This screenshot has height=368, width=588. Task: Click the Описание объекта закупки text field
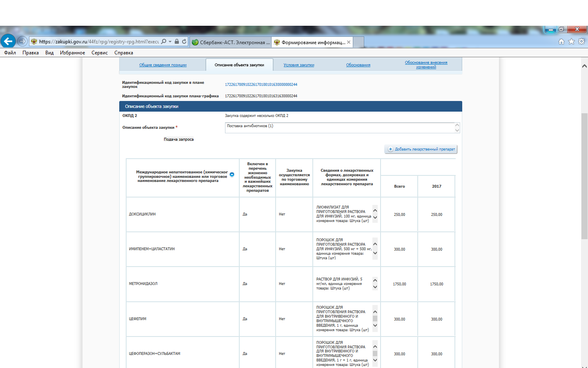click(339, 128)
